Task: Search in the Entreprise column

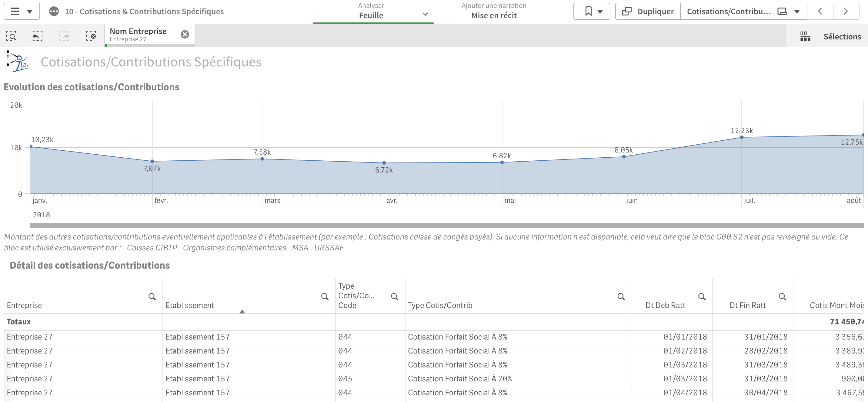Action: point(152,296)
